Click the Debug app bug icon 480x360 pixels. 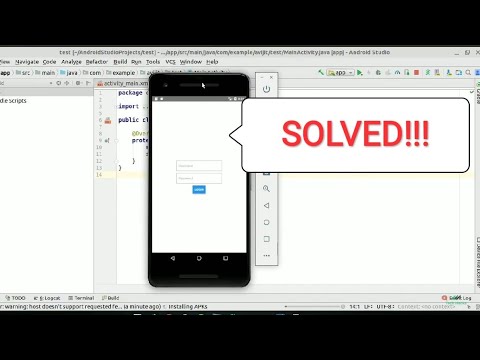[x=378, y=72]
